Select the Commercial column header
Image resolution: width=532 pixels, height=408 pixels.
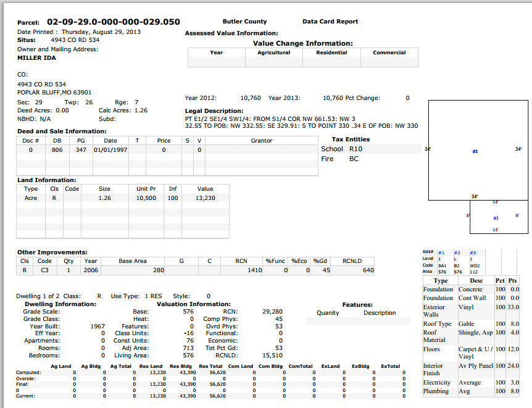coord(389,52)
